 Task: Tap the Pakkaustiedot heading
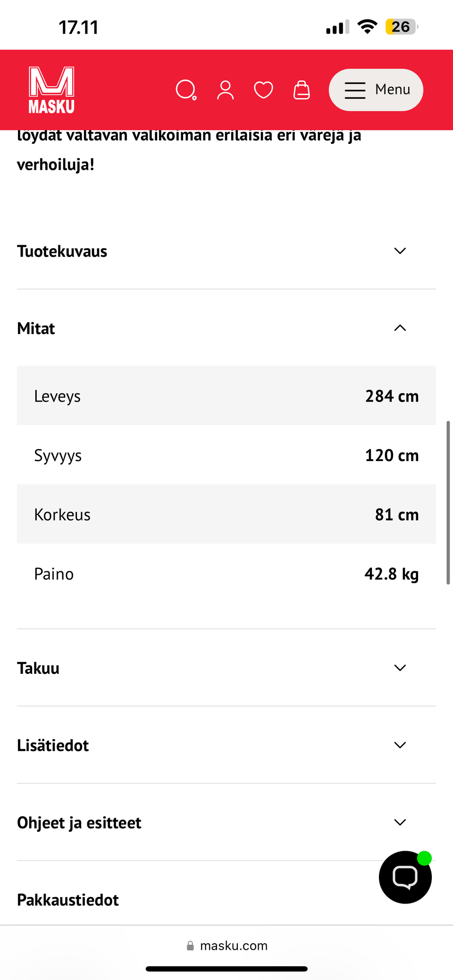68,900
